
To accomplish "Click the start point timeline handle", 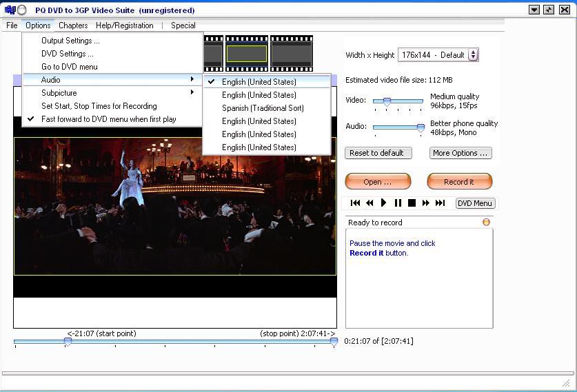I will 68,342.
